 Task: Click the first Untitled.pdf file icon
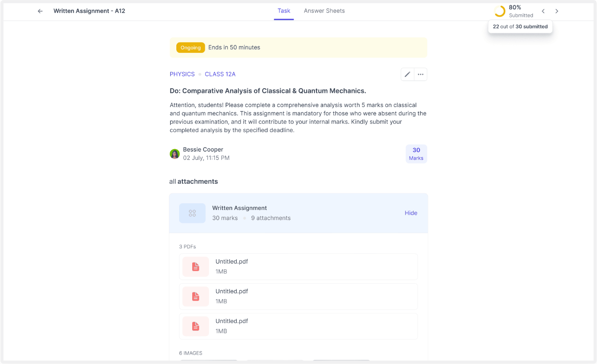coord(195,267)
